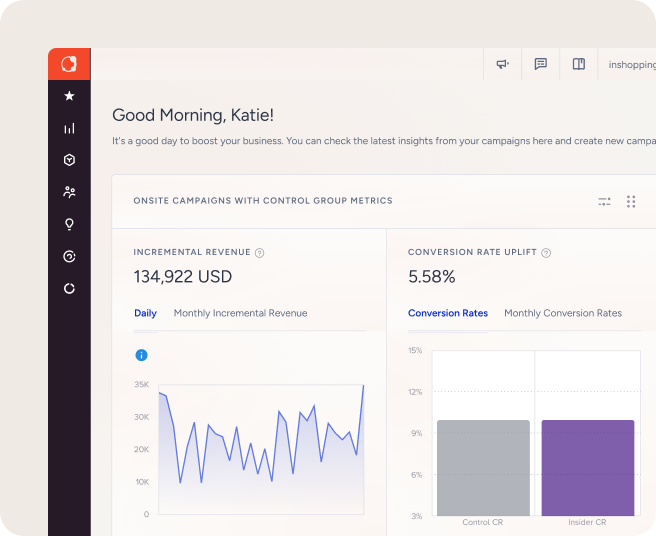Select the Daily tab
This screenshot has width=656, height=536.
145,313
